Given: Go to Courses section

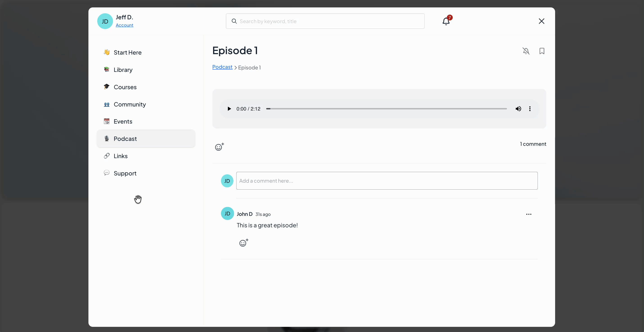Looking at the screenshot, I should 125,87.
